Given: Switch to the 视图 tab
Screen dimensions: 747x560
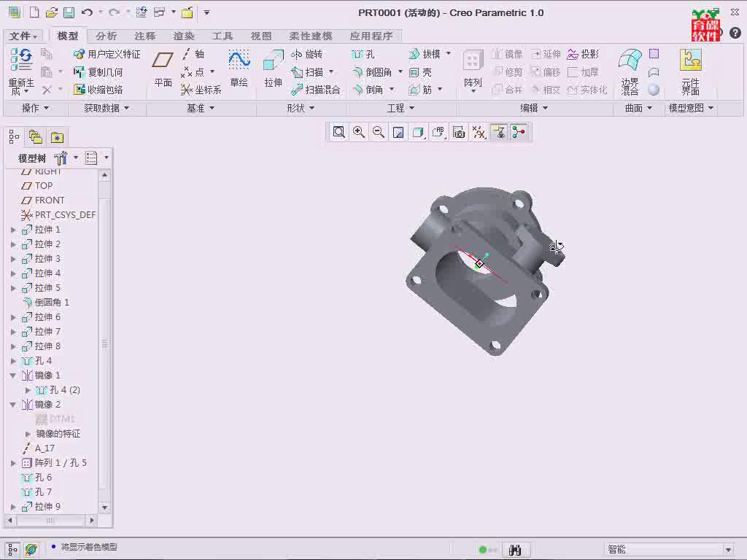Looking at the screenshot, I should click(x=261, y=36).
